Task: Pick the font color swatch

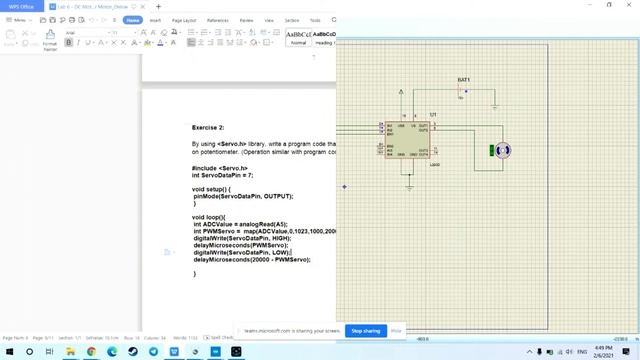Action: [161, 42]
